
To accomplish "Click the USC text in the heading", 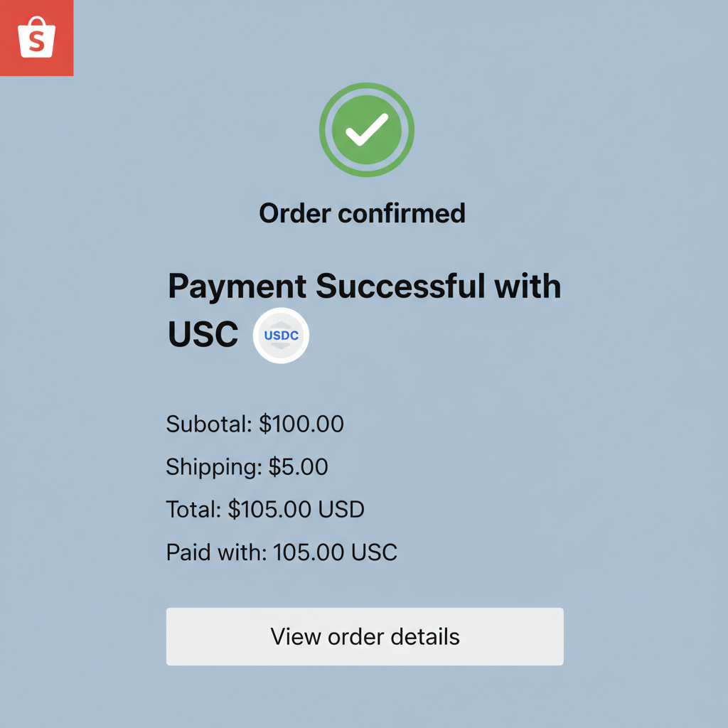I will (x=202, y=334).
